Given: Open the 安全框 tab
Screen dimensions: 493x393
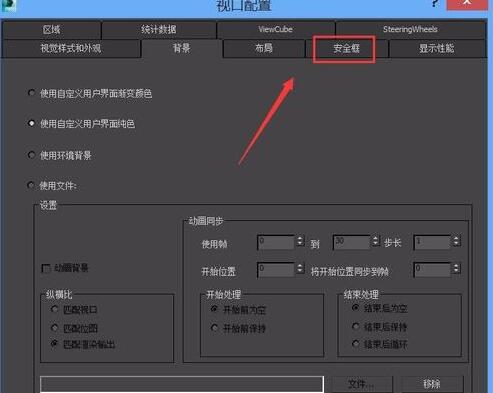Looking at the screenshot, I should (347, 49).
